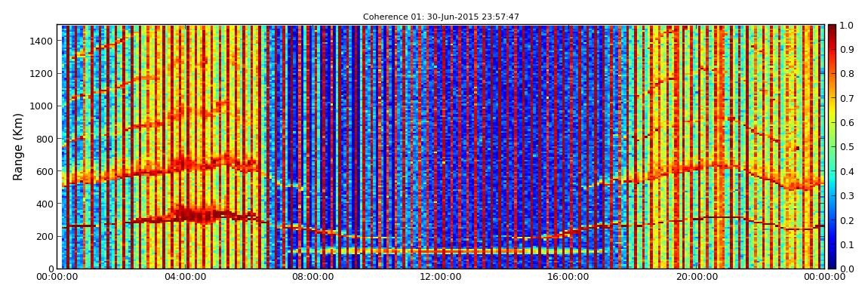Click the '04:00:00' x-axis tick label
The width and height of the screenshot is (868, 307).
pyautogui.click(x=186, y=277)
